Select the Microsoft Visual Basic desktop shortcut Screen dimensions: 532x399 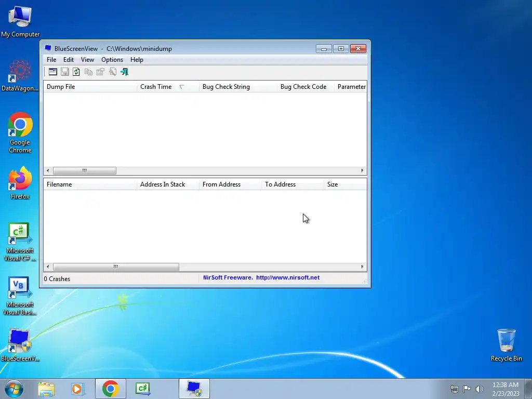tap(20, 296)
